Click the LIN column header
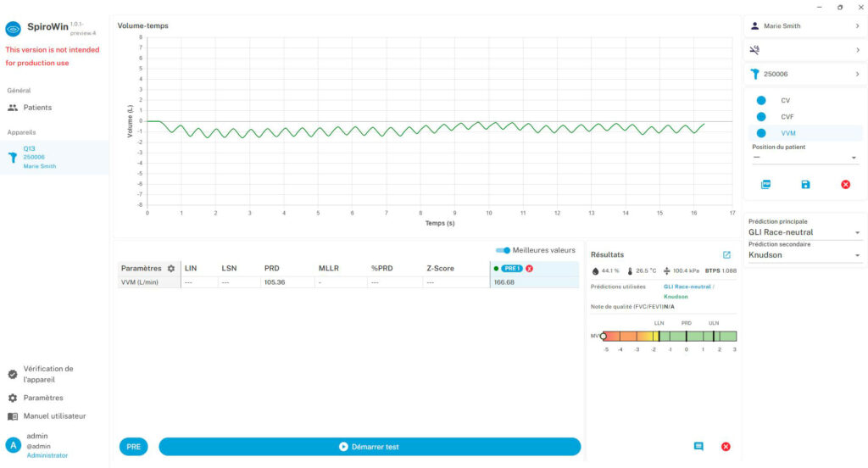The height and width of the screenshot is (468, 868). pyautogui.click(x=191, y=269)
